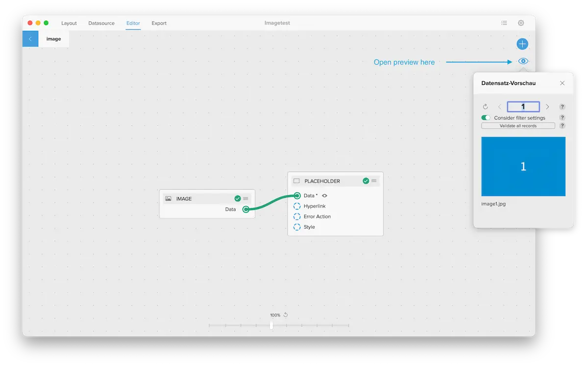Select the PLACEHOLDER node title
The height and width of the screenshot is (366, 588).
coord(322,181)
